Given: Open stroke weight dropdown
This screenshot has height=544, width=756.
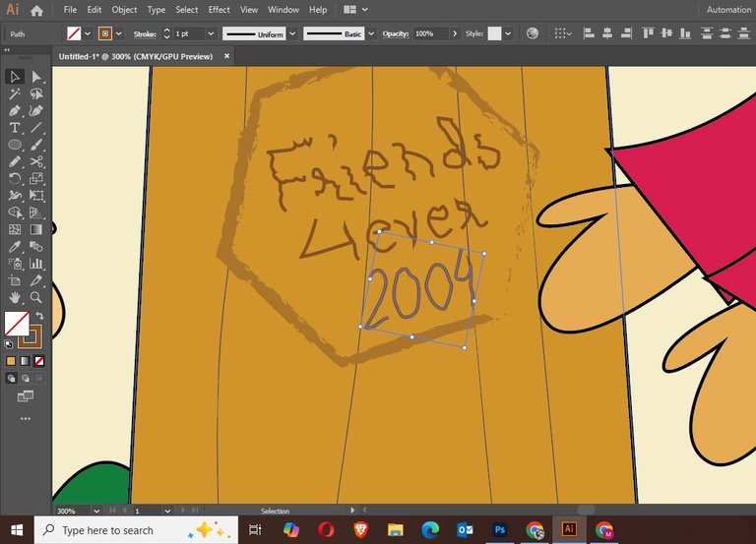Looking at the screenshot, I should [211, 33].
